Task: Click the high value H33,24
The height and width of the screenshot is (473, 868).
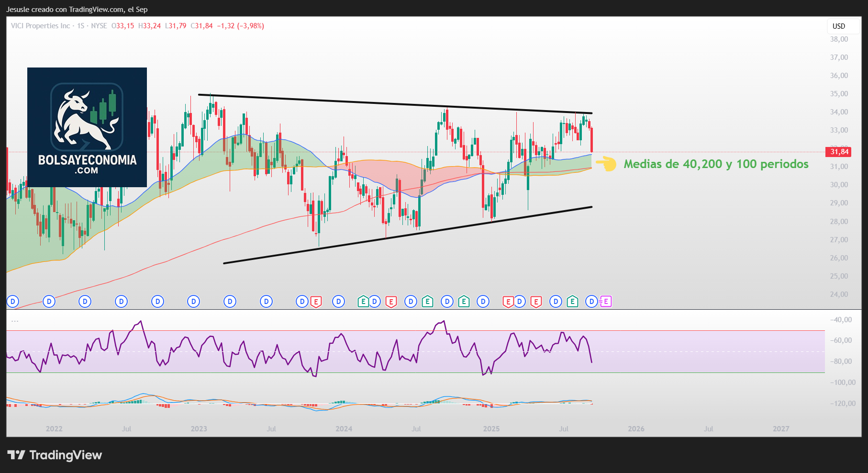Action: click(150, 26)
